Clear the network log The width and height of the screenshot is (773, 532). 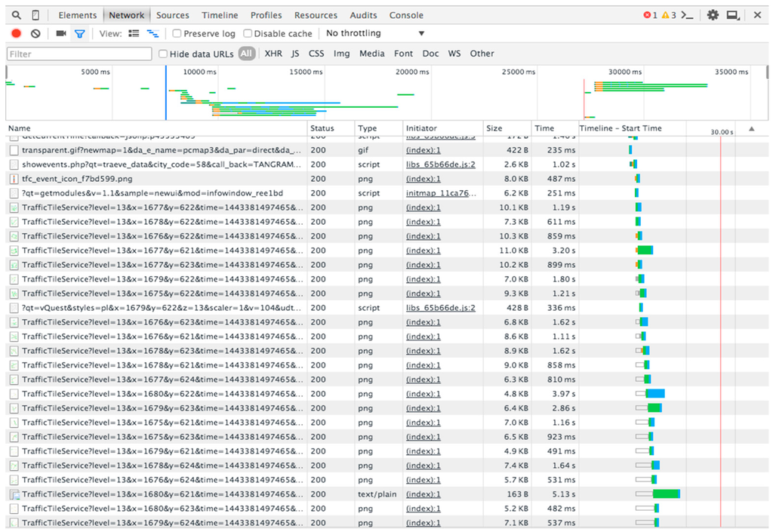[35, 34]
